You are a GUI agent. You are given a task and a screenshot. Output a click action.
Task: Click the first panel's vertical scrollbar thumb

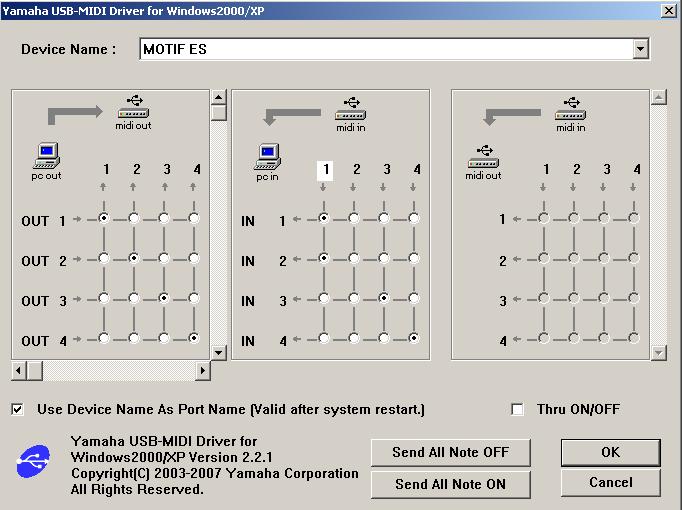(218, 113)
